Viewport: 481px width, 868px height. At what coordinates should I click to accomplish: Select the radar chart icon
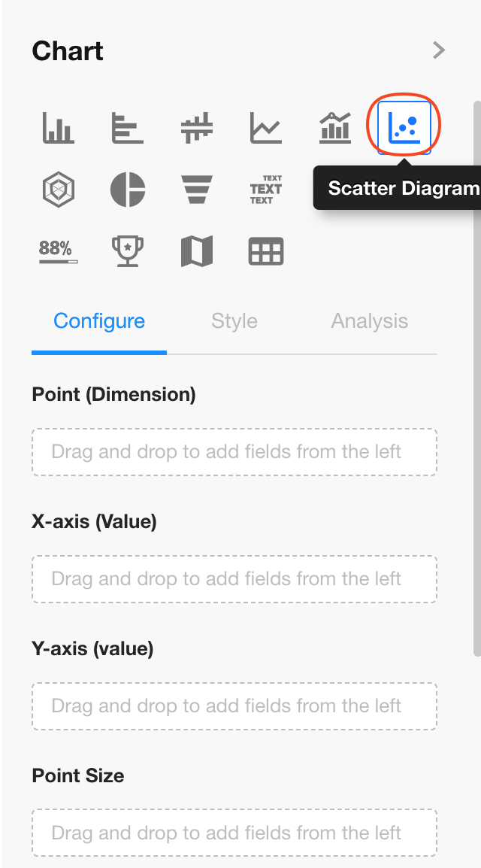(x=58, y=190)
